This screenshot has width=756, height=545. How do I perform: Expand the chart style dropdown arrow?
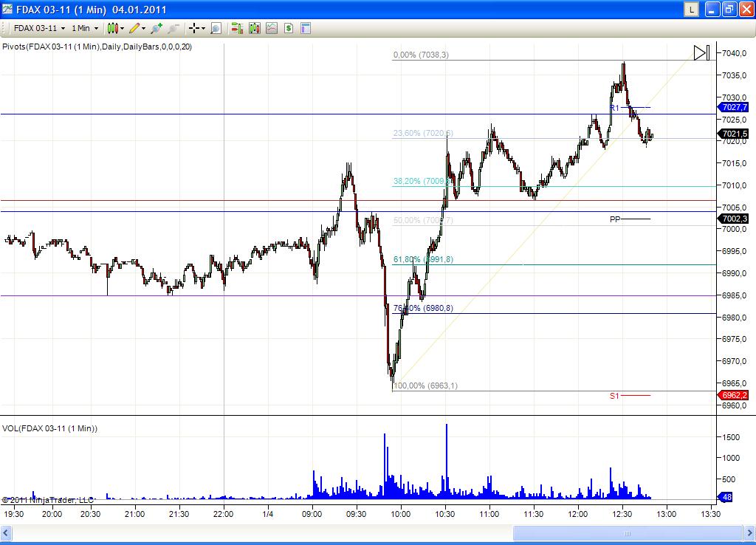123,28
